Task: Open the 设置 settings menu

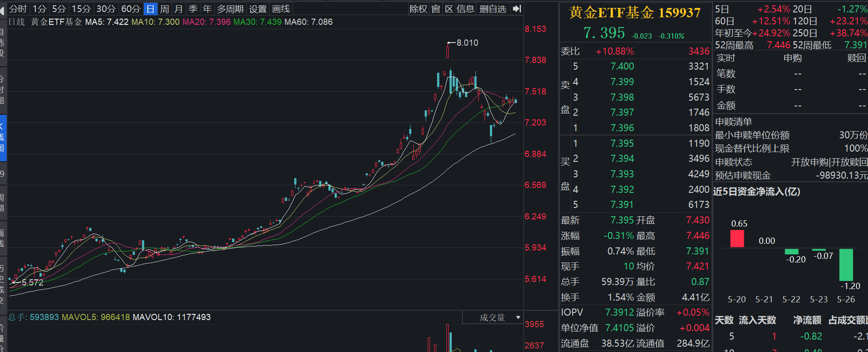Action: click(258, 9)
